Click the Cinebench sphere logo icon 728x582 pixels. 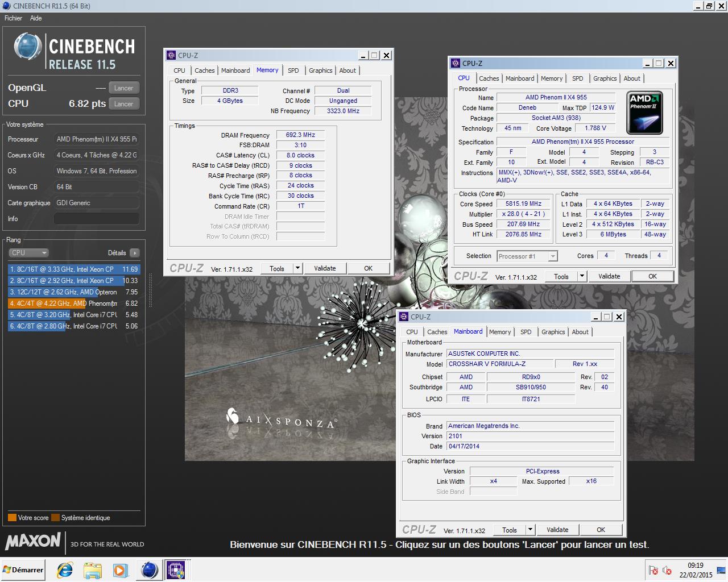[27, 47]
